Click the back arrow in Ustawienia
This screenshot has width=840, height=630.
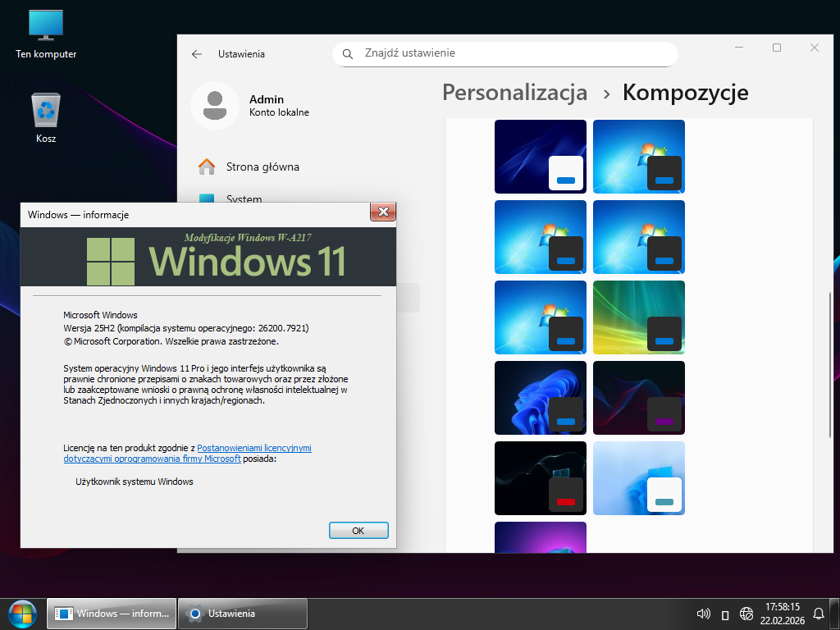[197, 54]
